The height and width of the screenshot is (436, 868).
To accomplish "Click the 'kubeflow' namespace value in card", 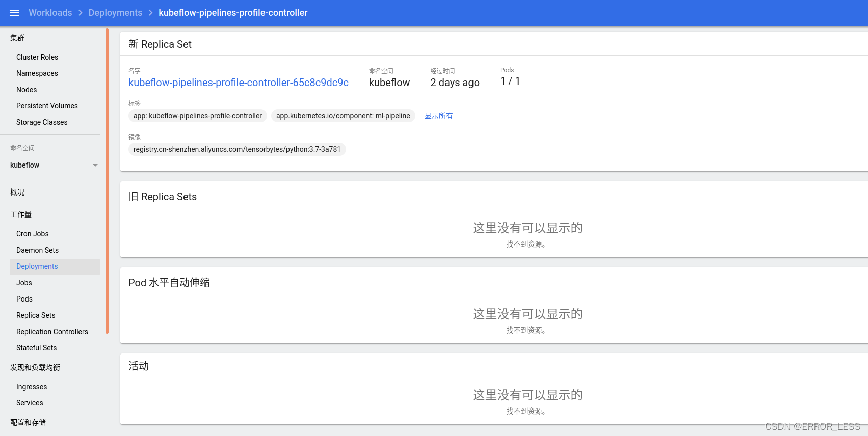I will click(389, 83).
